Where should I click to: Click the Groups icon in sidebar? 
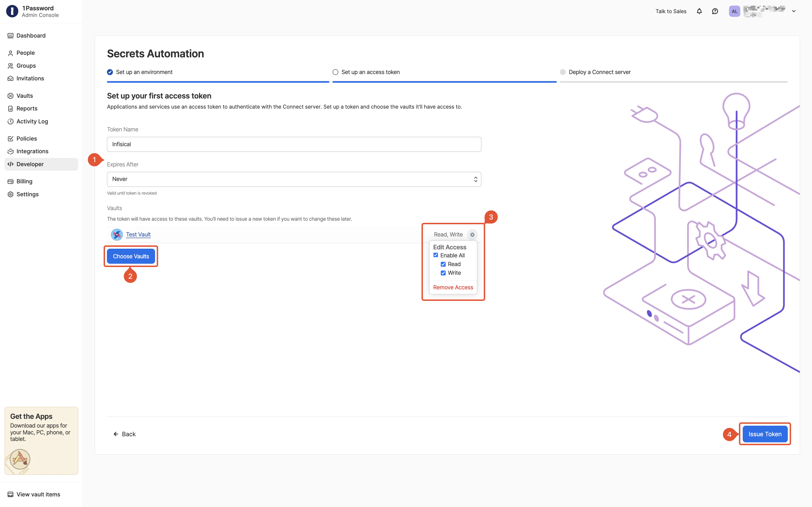pos(10,66)
